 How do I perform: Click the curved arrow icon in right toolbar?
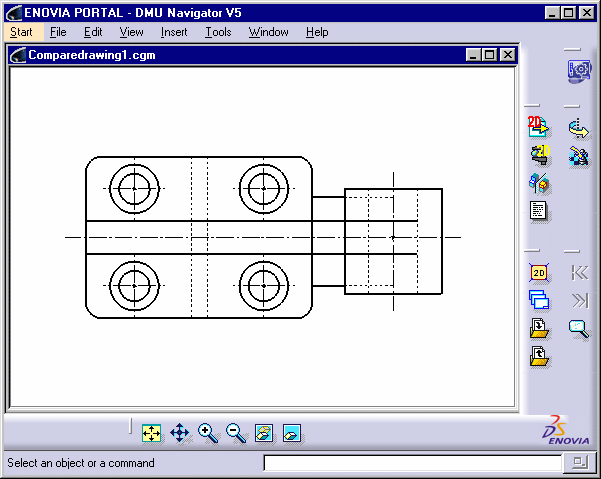click(579, 127)
